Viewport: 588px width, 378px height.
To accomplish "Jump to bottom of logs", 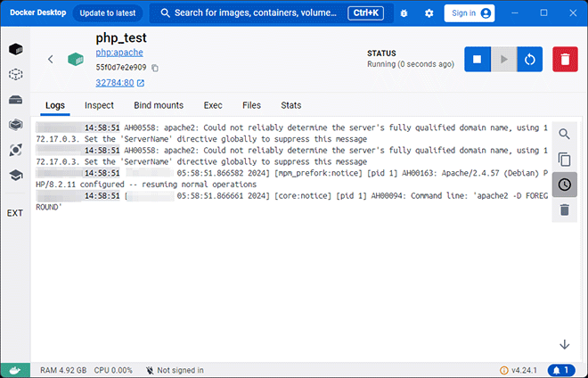I will (x=564, y=345).
